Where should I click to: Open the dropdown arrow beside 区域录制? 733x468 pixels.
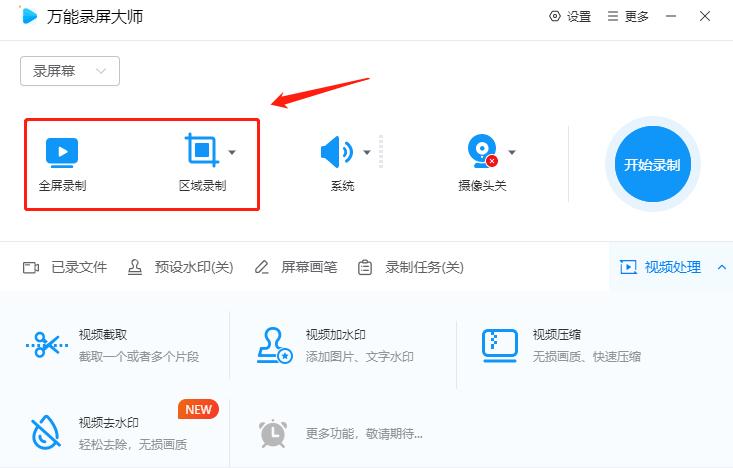232,152
